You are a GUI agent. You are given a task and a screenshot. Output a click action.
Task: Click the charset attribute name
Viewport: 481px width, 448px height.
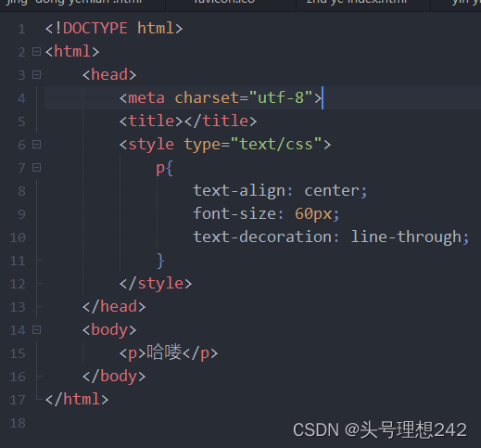pyautogui.click(x=207, y=98)
